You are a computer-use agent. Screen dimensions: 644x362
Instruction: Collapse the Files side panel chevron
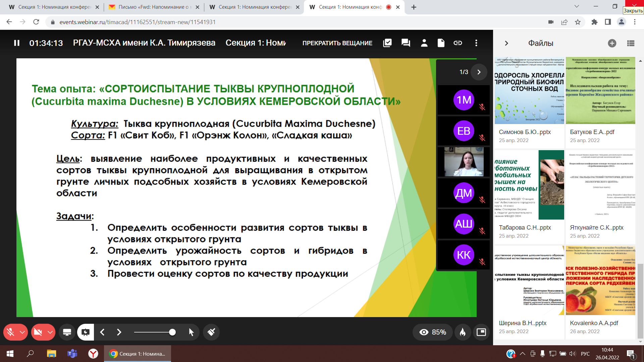pos(506,43)
